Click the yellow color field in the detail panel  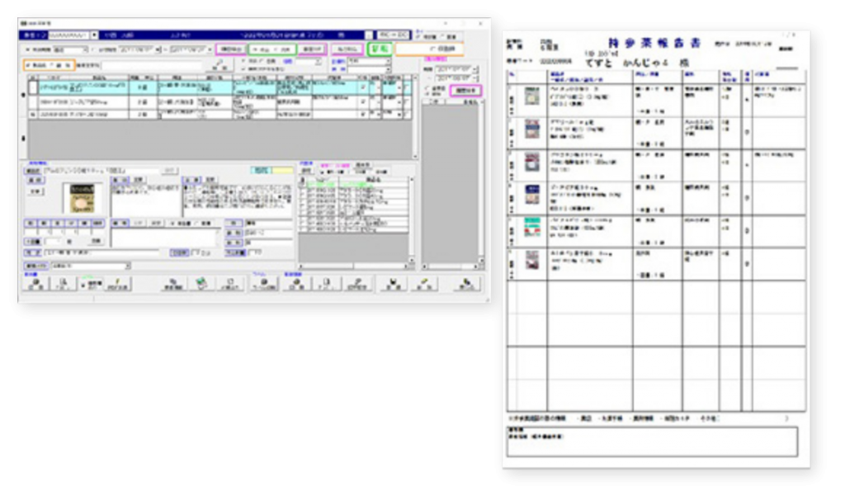pyautogui.click(x=282, y=170)
